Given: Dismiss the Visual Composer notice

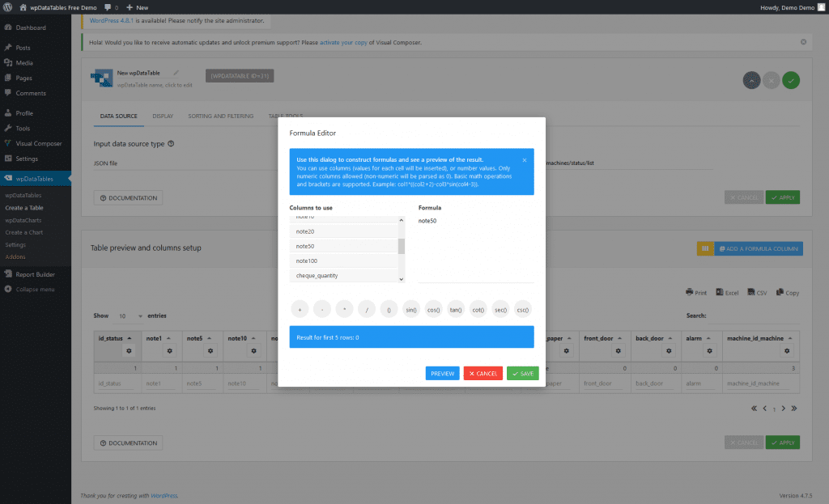Looking at the screenshot, I should (803, 42).
